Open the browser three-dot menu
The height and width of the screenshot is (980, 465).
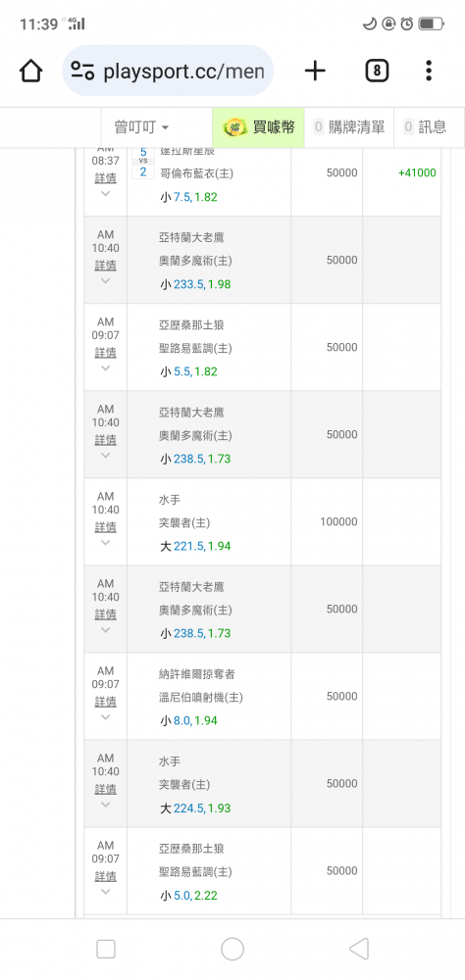pos(429,72)
